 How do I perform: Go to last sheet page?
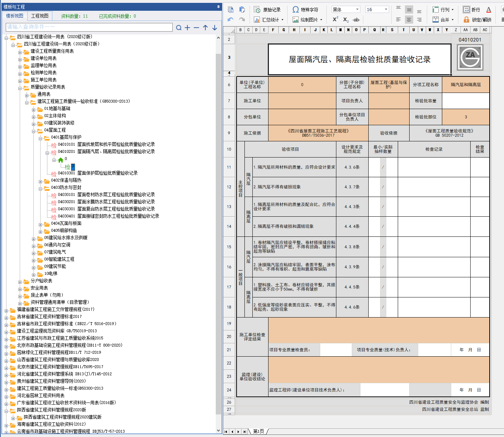pyautogui.click(x=244, y=432)
